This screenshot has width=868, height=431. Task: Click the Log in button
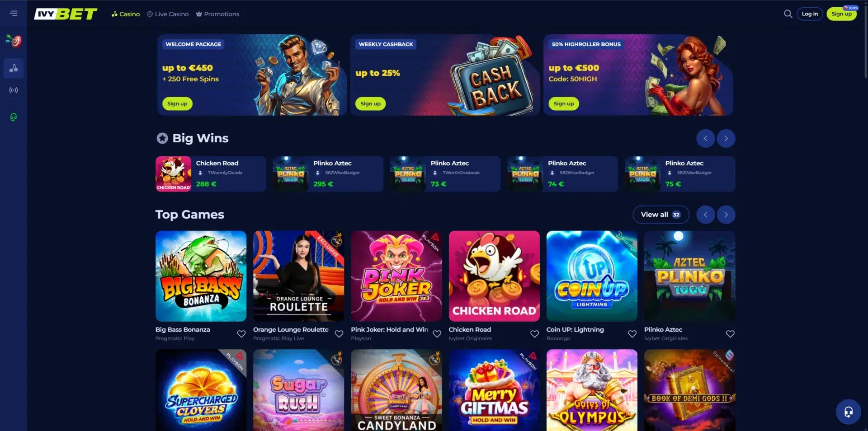[x=810, y=14]
